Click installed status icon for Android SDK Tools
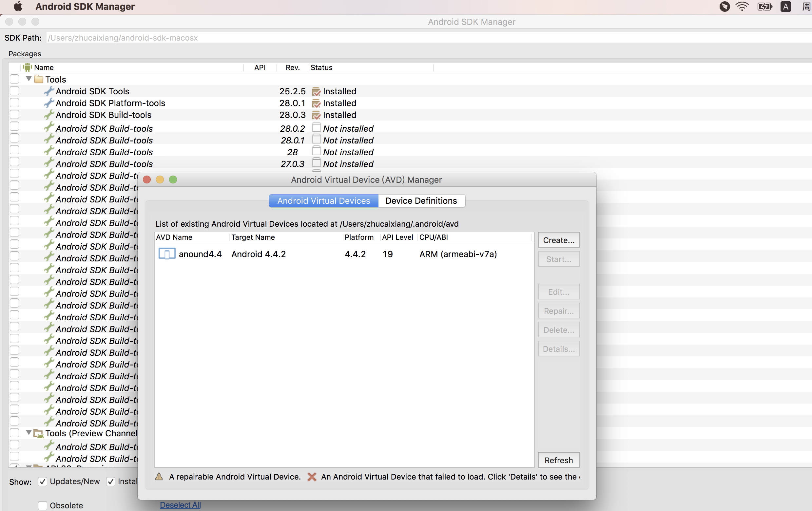Screen dimensions: 812x511 point(316,91)
